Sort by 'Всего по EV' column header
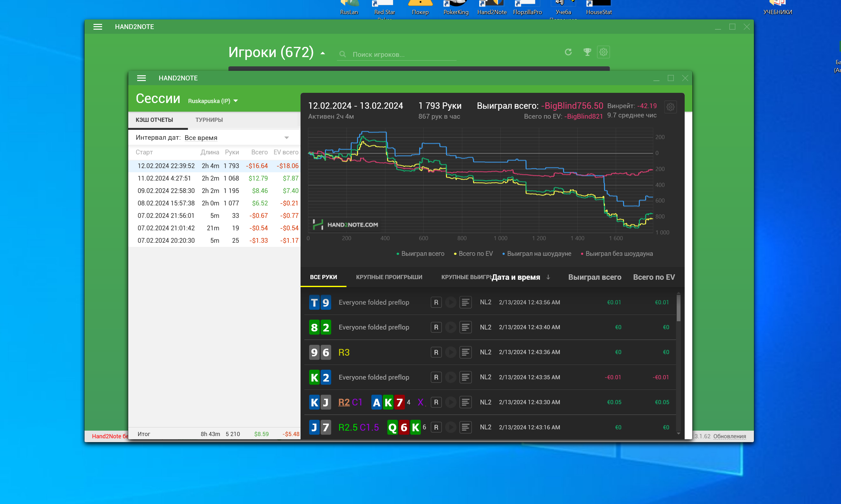Screen dimensions: 841x504 [654, 277]
